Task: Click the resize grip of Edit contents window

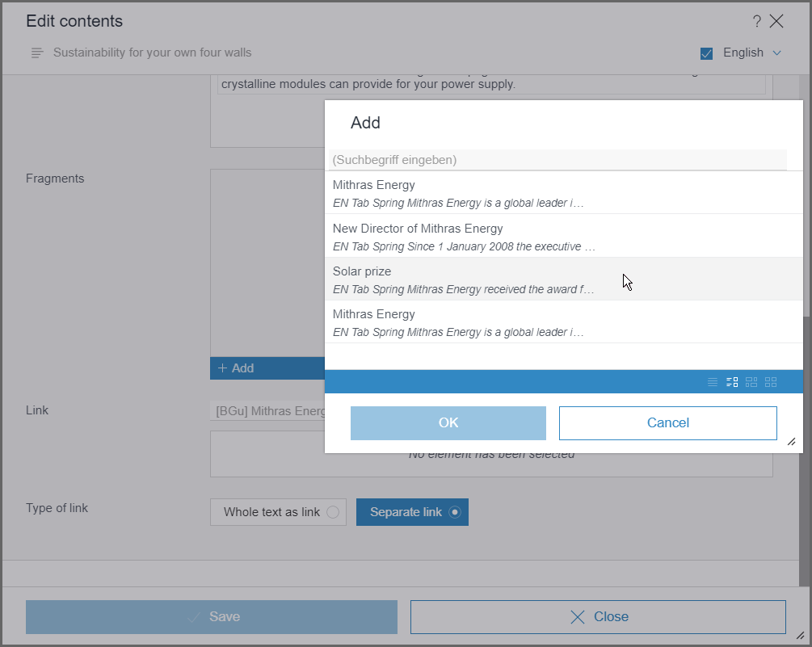Action: [800, 635]
